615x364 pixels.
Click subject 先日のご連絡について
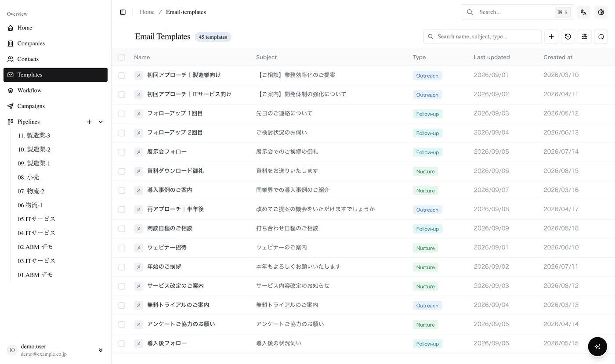point(284,113)
